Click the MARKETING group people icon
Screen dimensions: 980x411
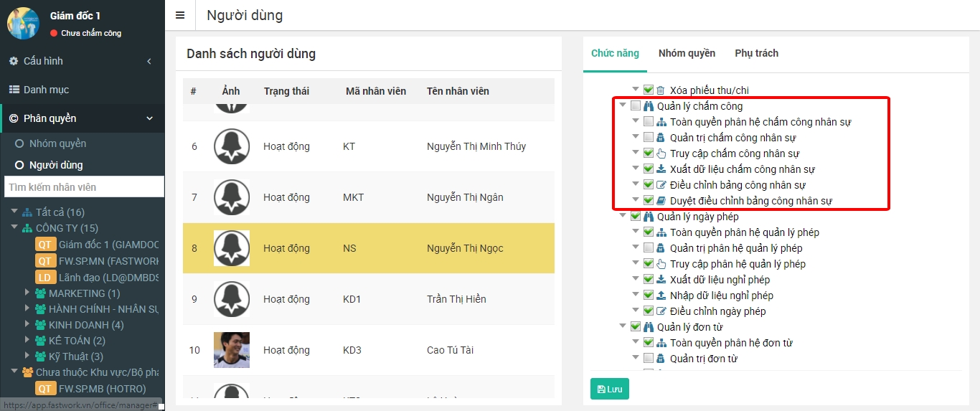click(x=40, y=293)
